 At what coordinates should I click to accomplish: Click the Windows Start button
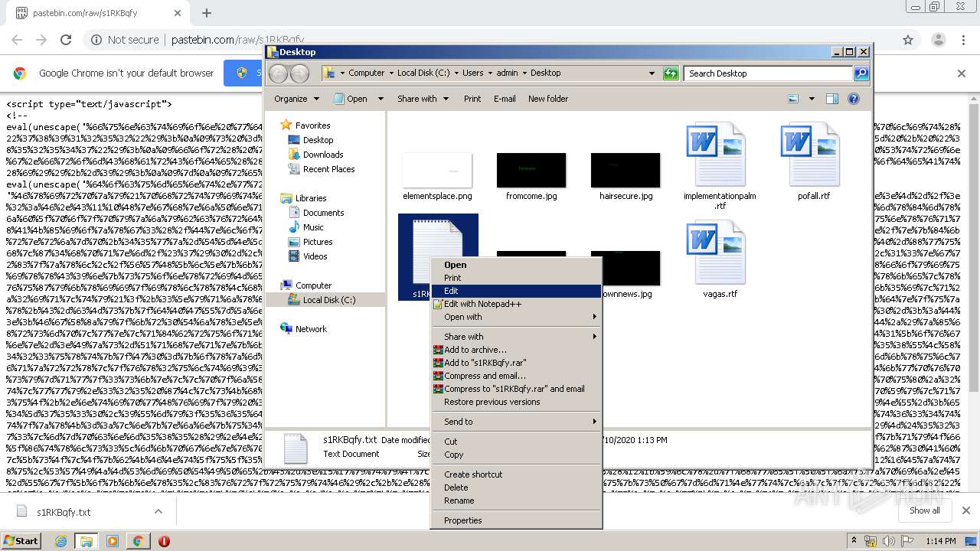[21, 540]
